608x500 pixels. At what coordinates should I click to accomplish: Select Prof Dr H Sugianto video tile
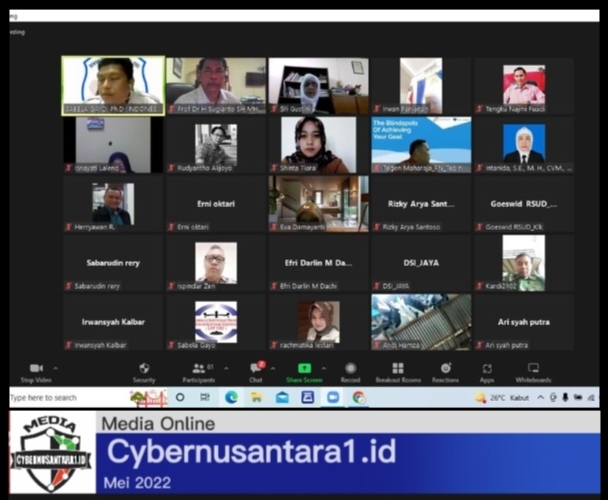click(x=216, y=86)
